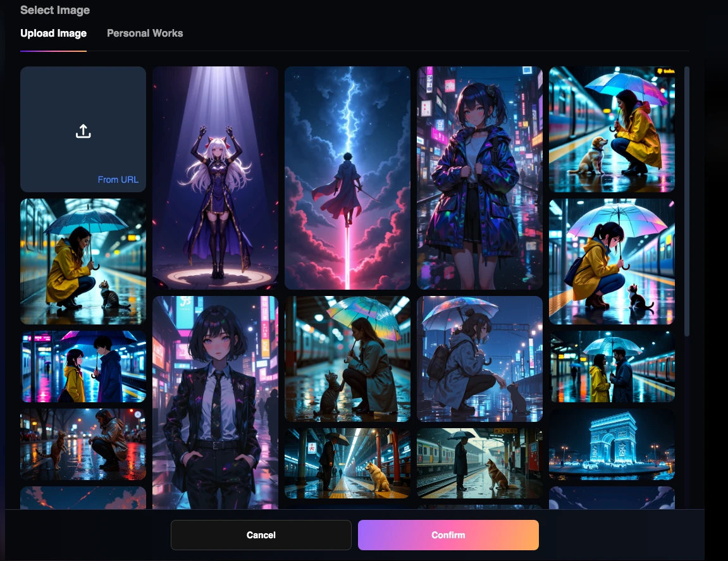Select woman with puppy under umbrella image

pos(612,130)
